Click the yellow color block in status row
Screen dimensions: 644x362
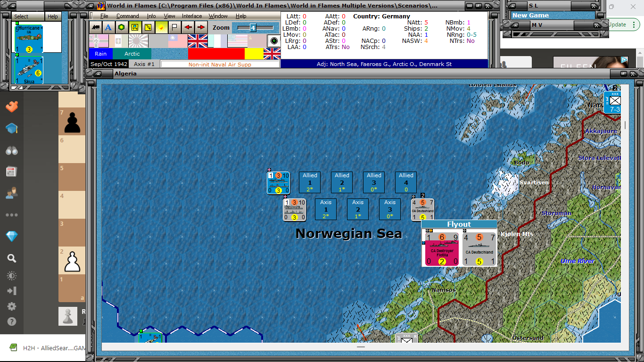point(254,54)
